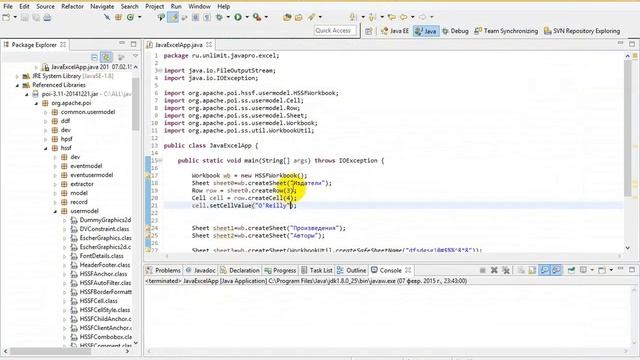Screen dimensions: 640x360
Task: Click the editor vertical scrollbar
Action: [628, 129]
